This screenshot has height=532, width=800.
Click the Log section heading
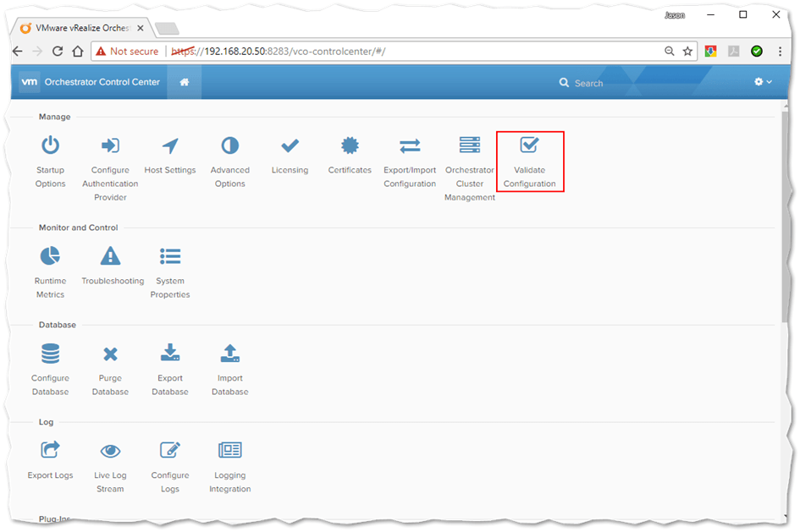tap(46, 422)
